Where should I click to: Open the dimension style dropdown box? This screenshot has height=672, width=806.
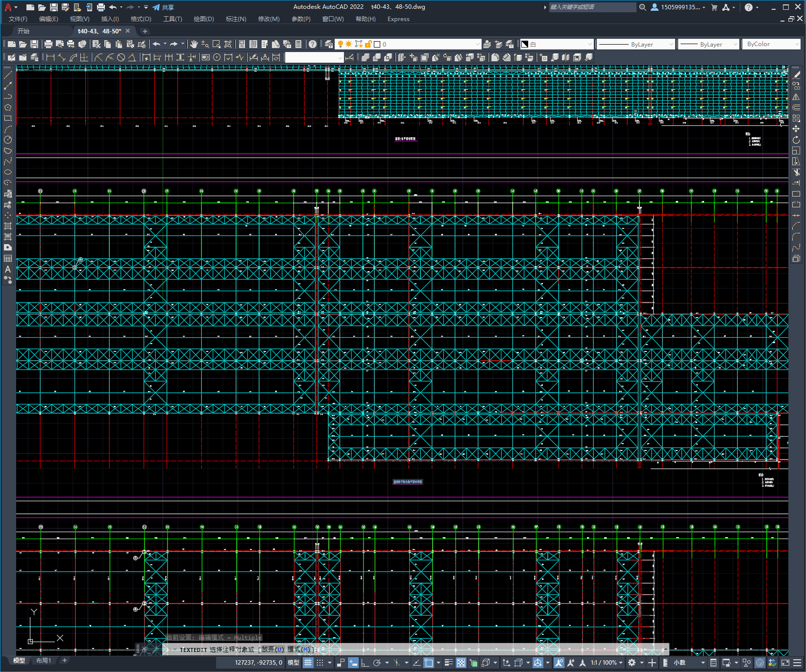coord(314,57)
